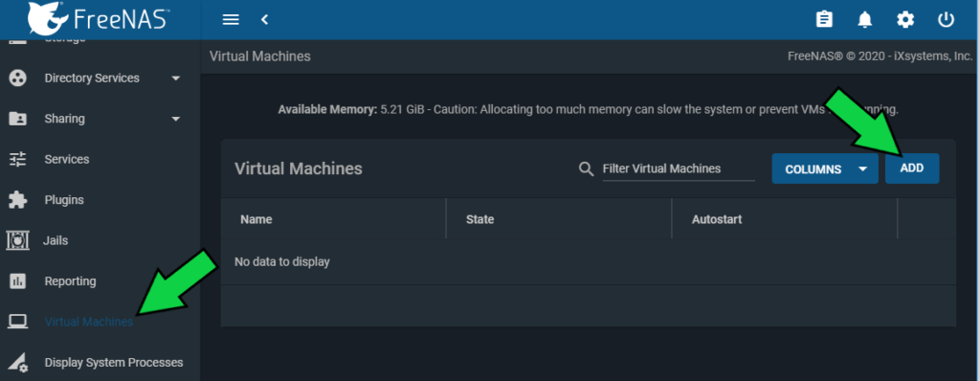View alerts via the bell icon
The height and width of the screenshot is (381, 980).
coord(864,20)
